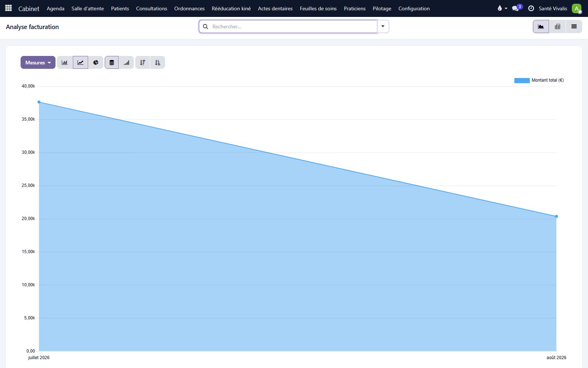This screenshot has height=368, width=588.
Task: Sort chart in descending order
Action: pos(143,63)
